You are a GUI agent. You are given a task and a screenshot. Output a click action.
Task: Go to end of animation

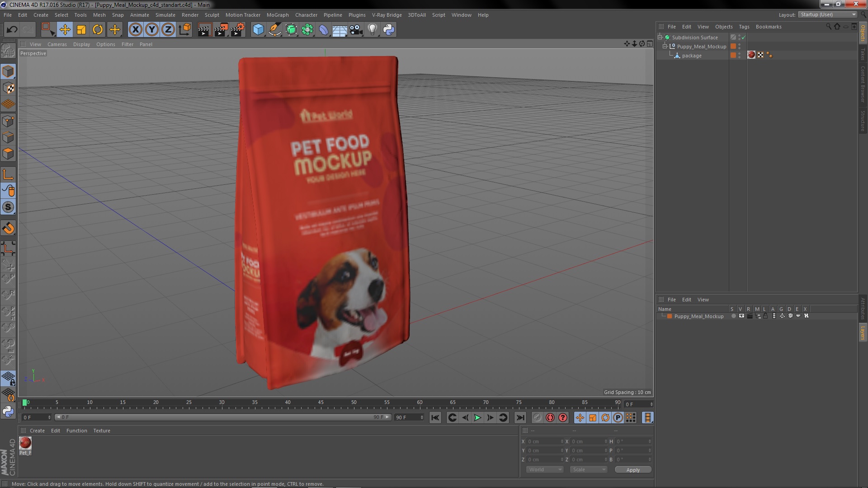point(520,418)
